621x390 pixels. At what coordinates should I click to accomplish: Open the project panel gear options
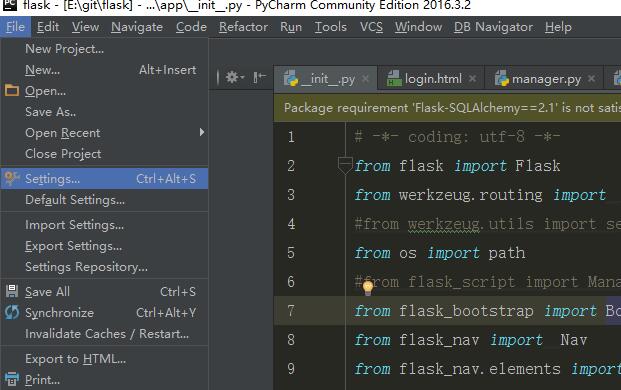click(234, 77)
